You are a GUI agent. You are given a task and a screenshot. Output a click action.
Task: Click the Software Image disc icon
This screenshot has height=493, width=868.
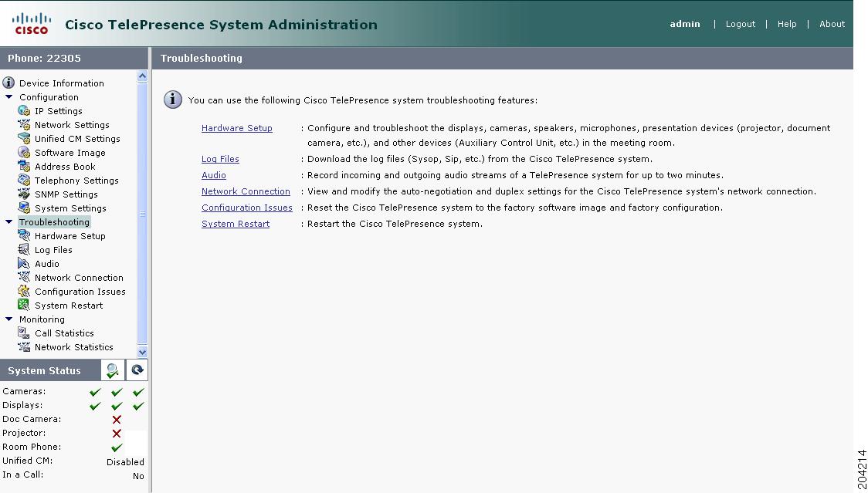coord(24,152)
